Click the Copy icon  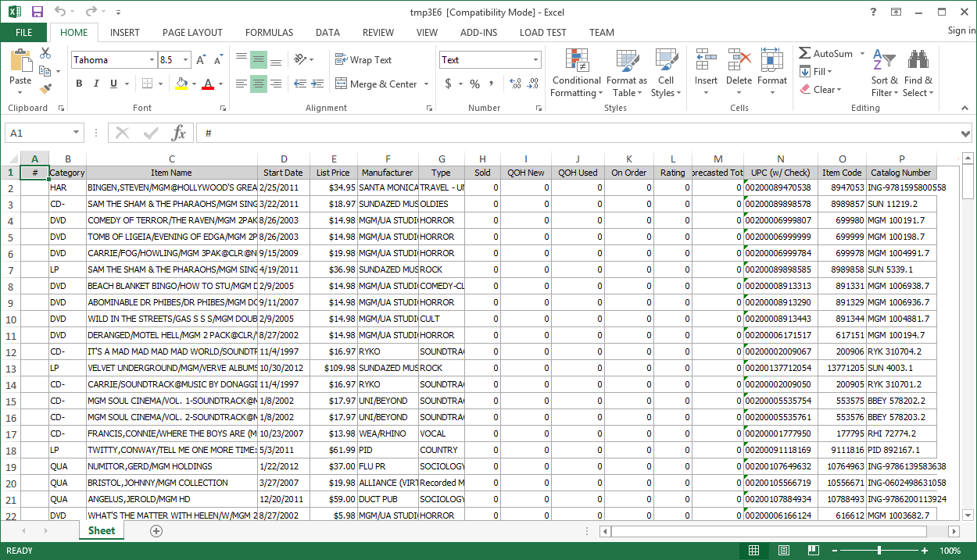(x=45, y=71)
